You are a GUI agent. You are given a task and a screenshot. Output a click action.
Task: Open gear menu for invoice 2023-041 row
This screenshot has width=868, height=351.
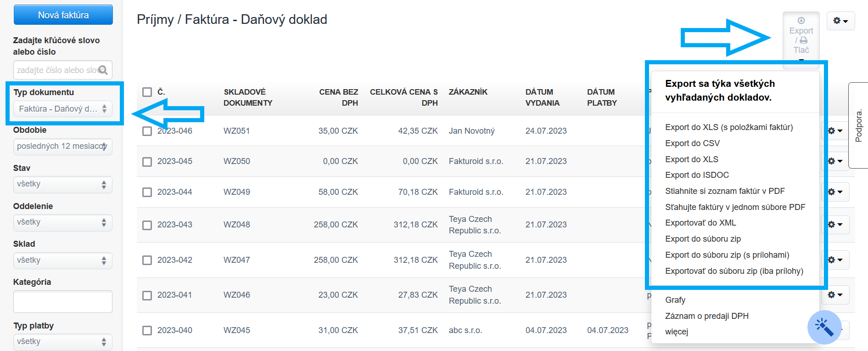(x=835, y=295)
